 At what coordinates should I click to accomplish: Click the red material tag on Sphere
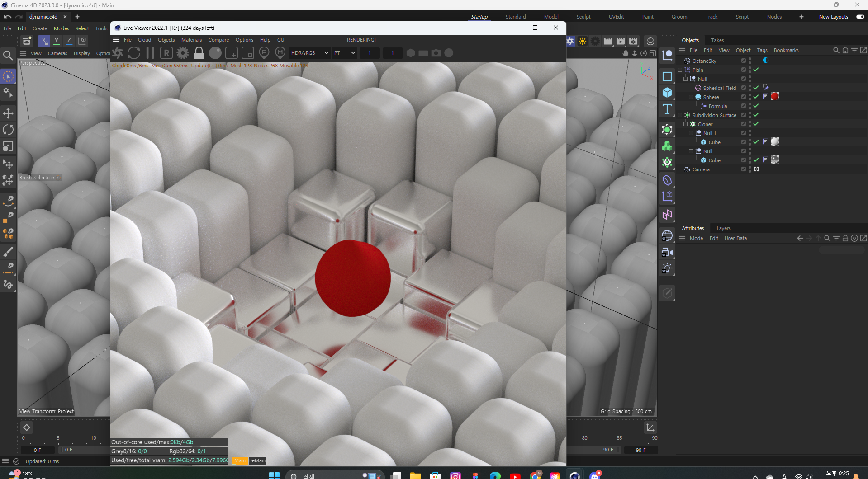775,96
